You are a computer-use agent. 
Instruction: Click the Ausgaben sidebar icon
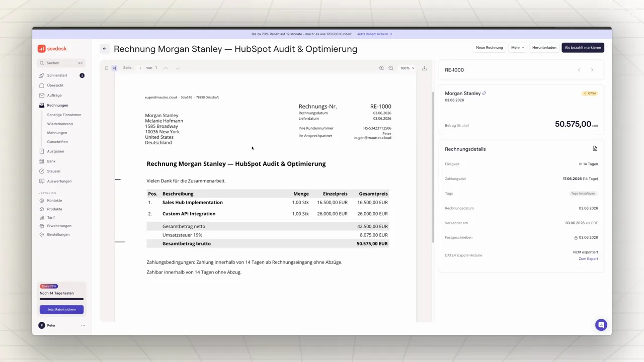coord(42,151)
